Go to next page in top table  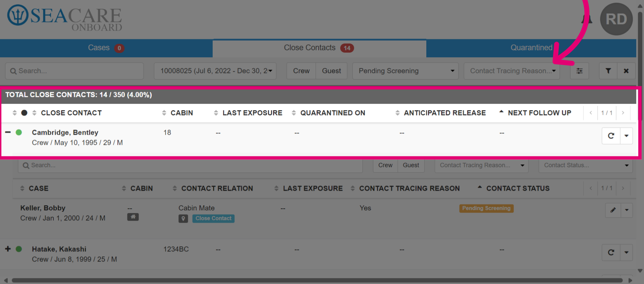(x=623, y=113)
